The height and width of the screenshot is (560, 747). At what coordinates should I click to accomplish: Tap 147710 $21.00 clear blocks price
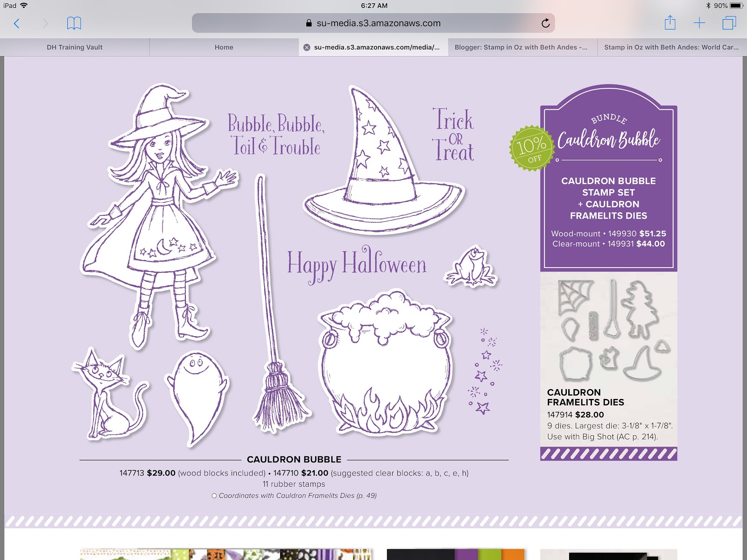(x=371, y=473)
